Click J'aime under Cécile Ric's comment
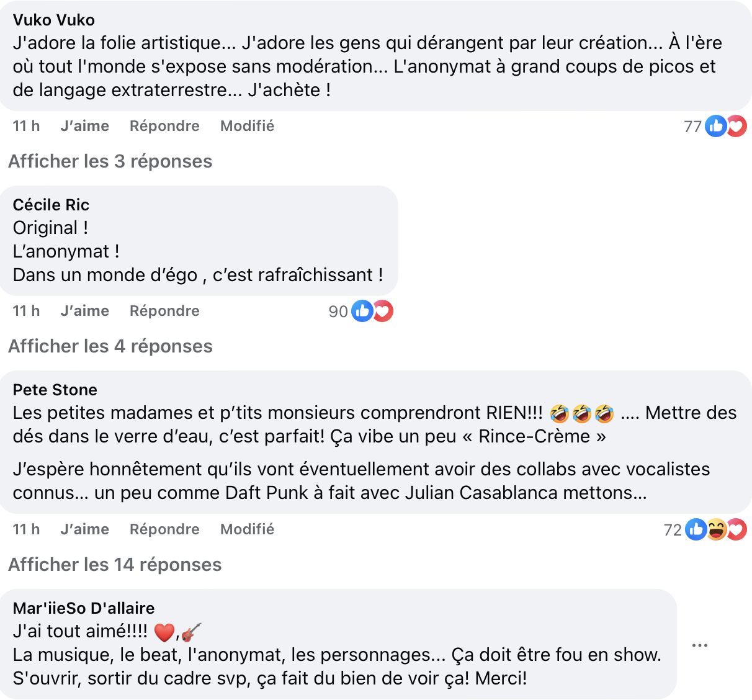Screen dimensions: 752x700 point(84,311)
